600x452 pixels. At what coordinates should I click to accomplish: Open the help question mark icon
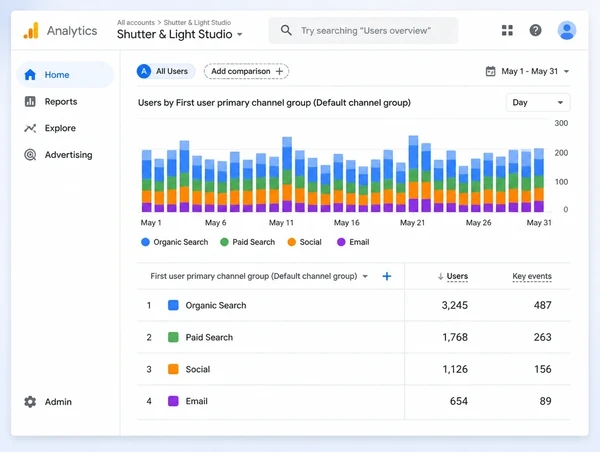[x=535, y=30]
